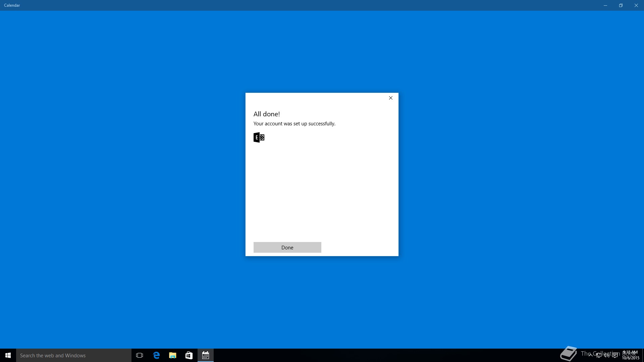
Task: Open File Explorer from taskbar
Action: [172, 355]
